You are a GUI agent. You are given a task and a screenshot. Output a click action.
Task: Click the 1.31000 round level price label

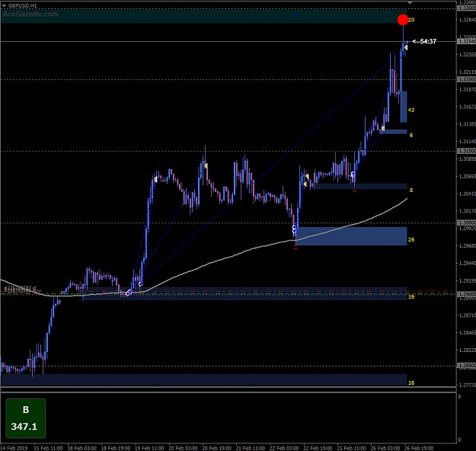tap(466, 151)
